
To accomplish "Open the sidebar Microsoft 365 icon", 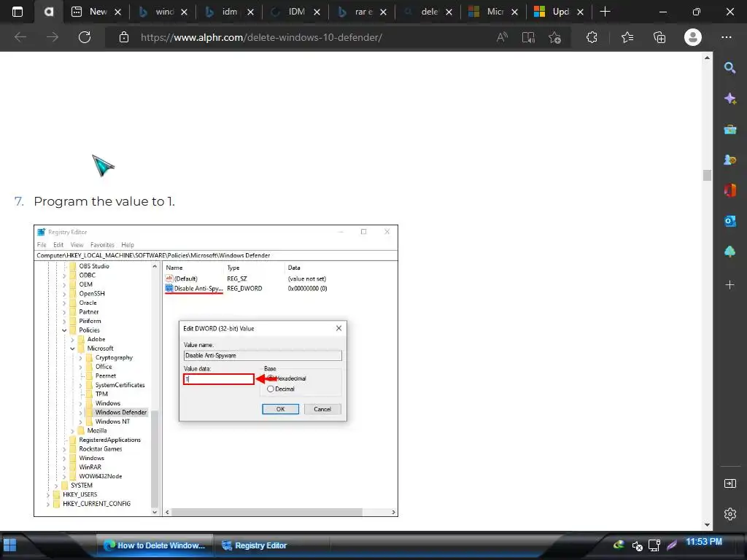I will [729, 190].
